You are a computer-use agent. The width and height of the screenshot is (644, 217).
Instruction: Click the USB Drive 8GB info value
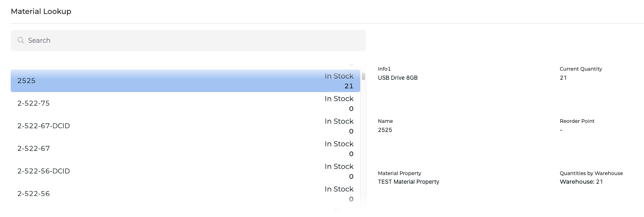point(398,78)
